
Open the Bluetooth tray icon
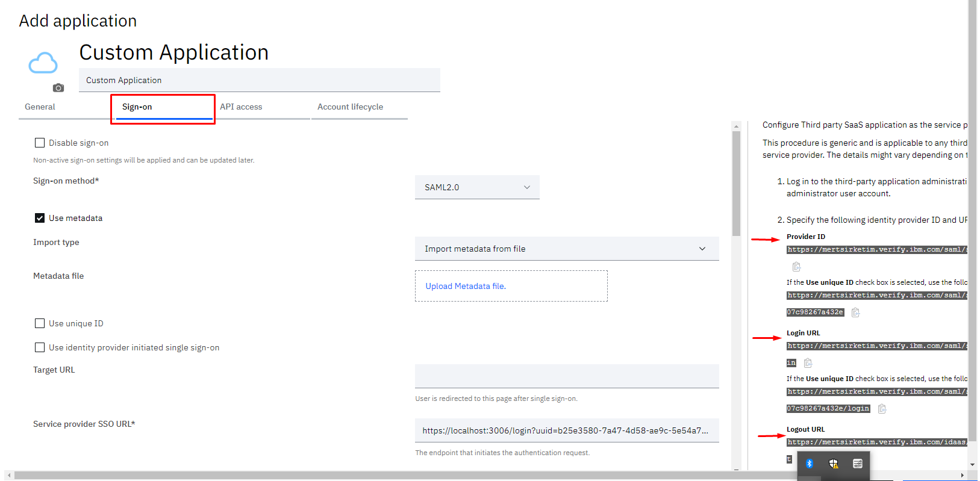[x=810, y=464]
